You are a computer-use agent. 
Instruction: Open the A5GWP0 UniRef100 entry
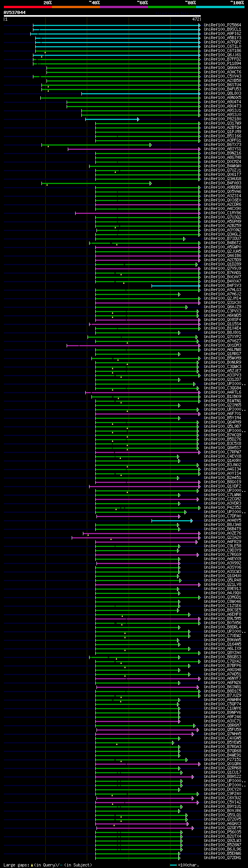coord(222,247)
